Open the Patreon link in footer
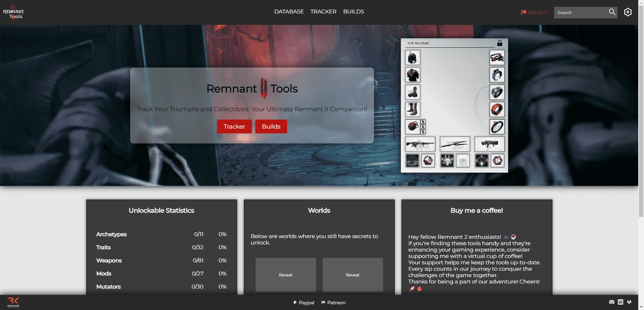The height and width of the screenshot is (310, 644). point(333,303)
